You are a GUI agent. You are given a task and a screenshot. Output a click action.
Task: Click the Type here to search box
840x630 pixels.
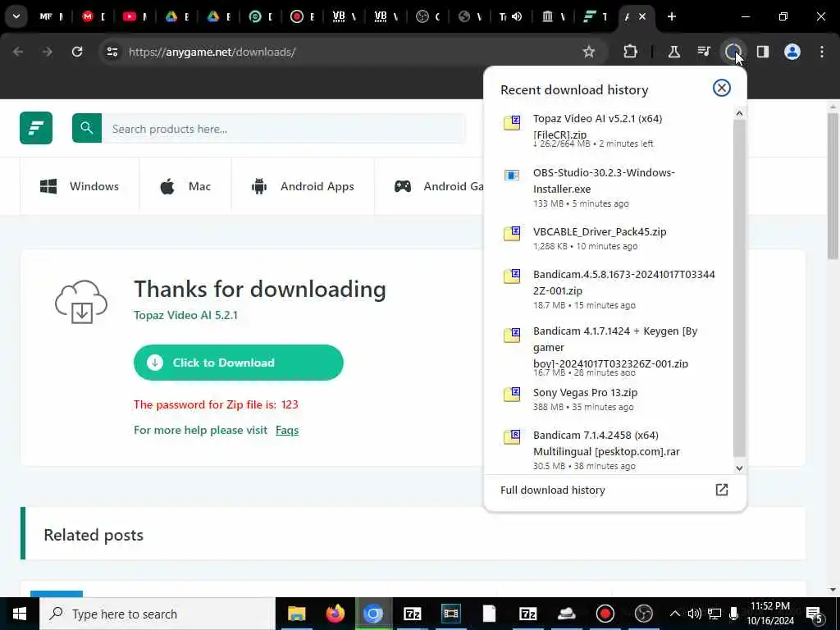[157, 614]
